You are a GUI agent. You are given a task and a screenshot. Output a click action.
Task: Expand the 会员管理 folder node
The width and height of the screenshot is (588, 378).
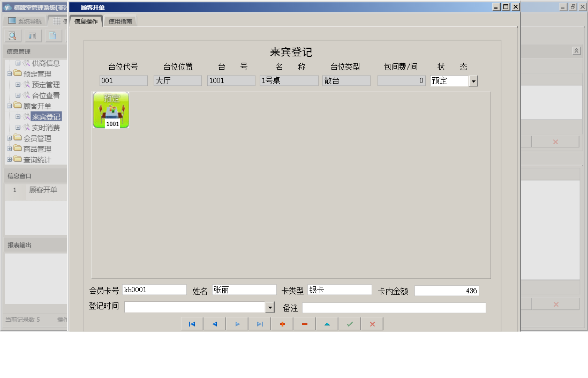point(10,138)
